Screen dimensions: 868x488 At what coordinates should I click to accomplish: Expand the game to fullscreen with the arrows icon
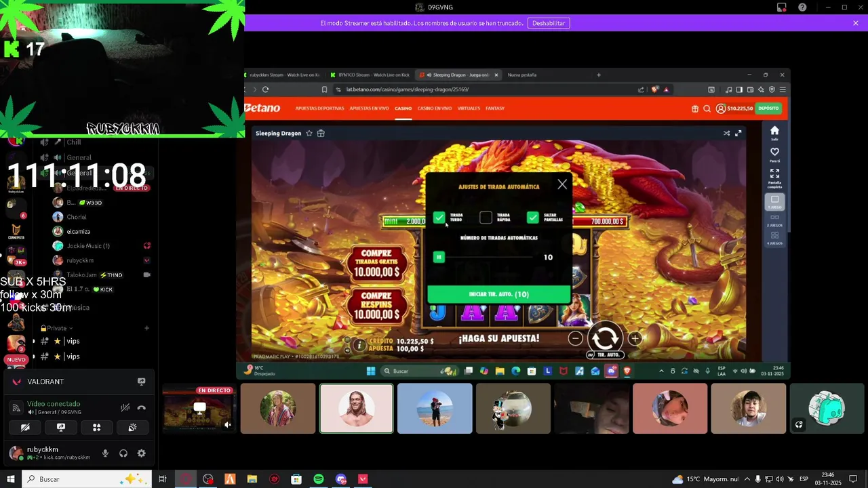[738, 134]
